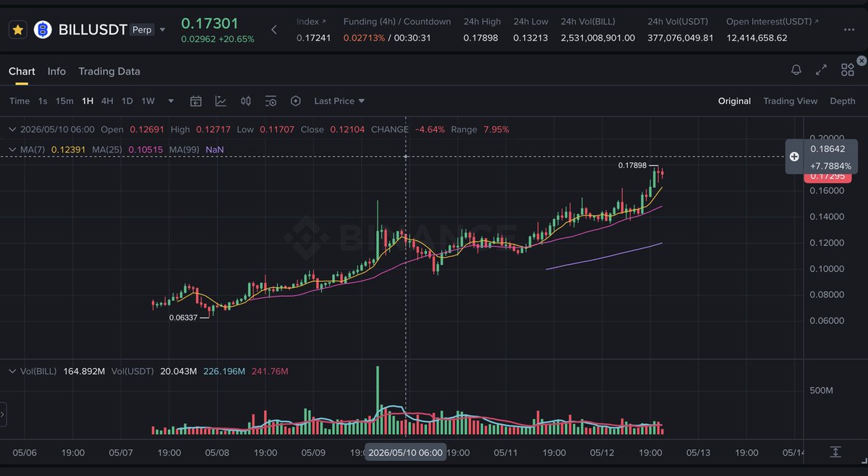Click the MA(25) indicator label
Screen dimensions: 868x476
click(x=107, y=149)
